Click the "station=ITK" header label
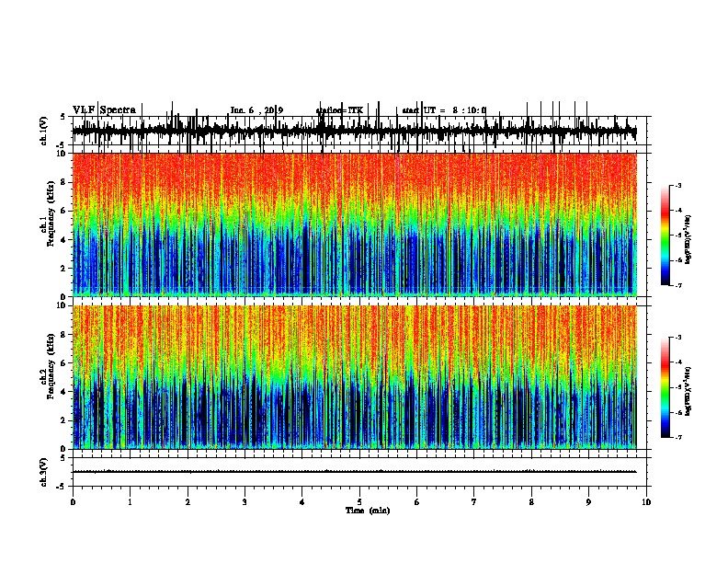The height and width of the screenshot is (563, 728). [339, 110]
